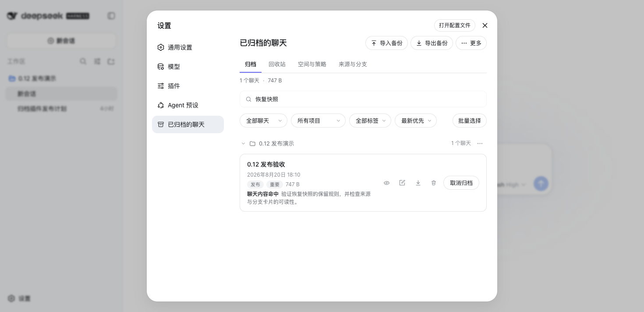Select 归档插件发布计划 chat in background sidebar
This screenshot has height=312, width=644.
click(61, 109)
